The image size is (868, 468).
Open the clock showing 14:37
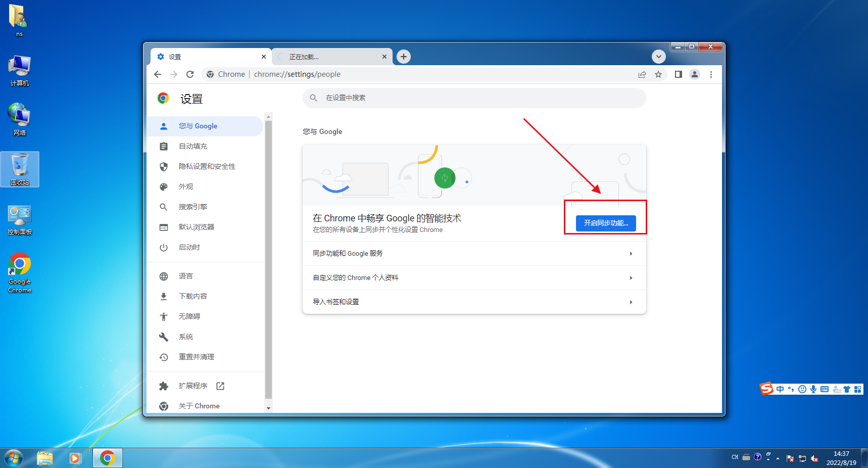841,458
